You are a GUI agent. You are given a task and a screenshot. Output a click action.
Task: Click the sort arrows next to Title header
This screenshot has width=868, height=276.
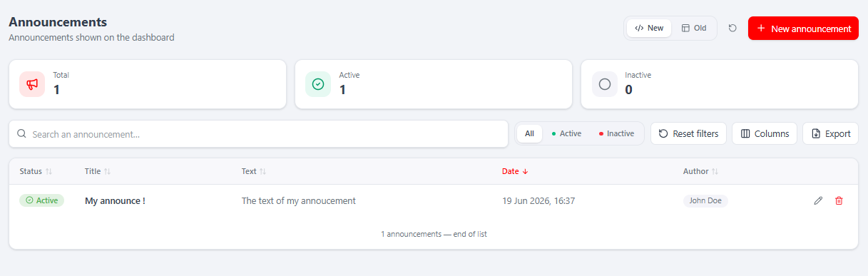[107, 172]
